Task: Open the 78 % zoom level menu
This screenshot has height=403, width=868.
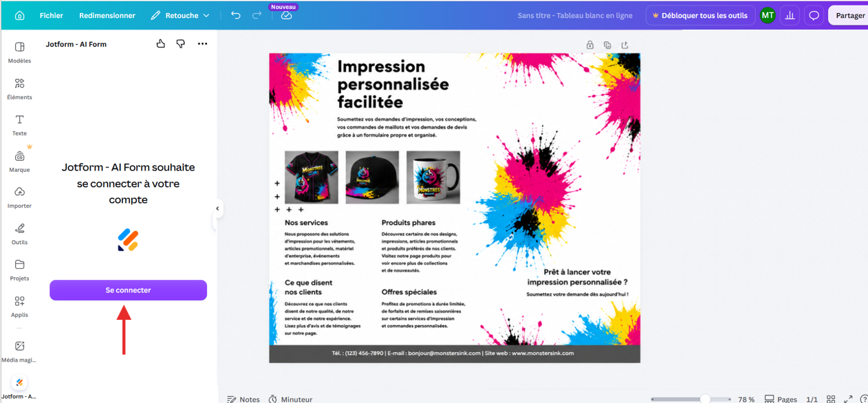Action: pos(746,399)
